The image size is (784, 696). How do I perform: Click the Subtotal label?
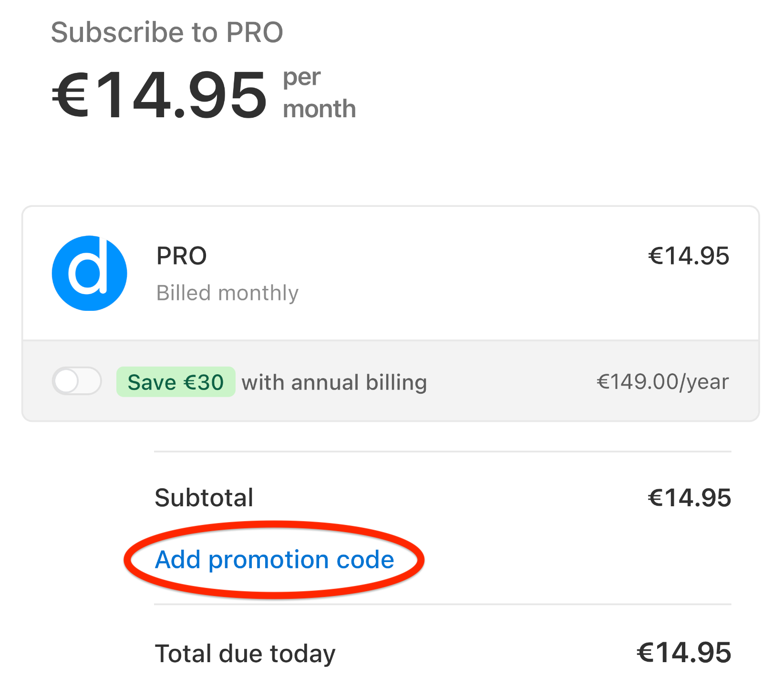tap(204, 498)
